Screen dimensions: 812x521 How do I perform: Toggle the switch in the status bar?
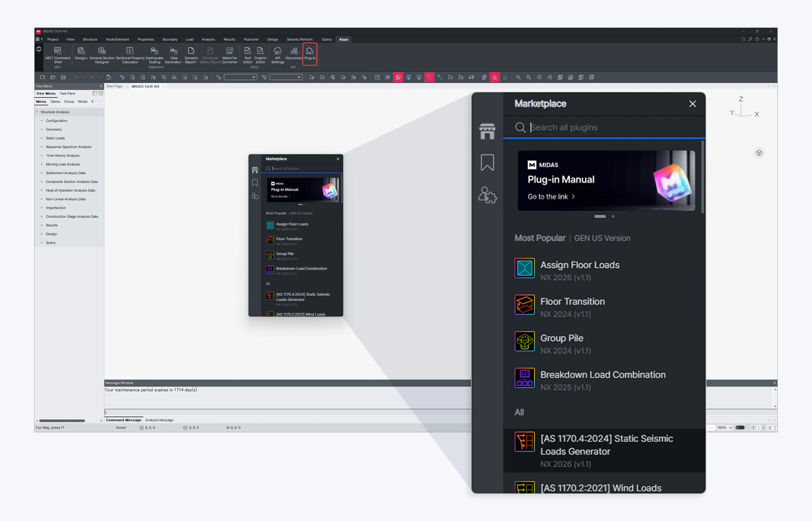click(740, 428)
